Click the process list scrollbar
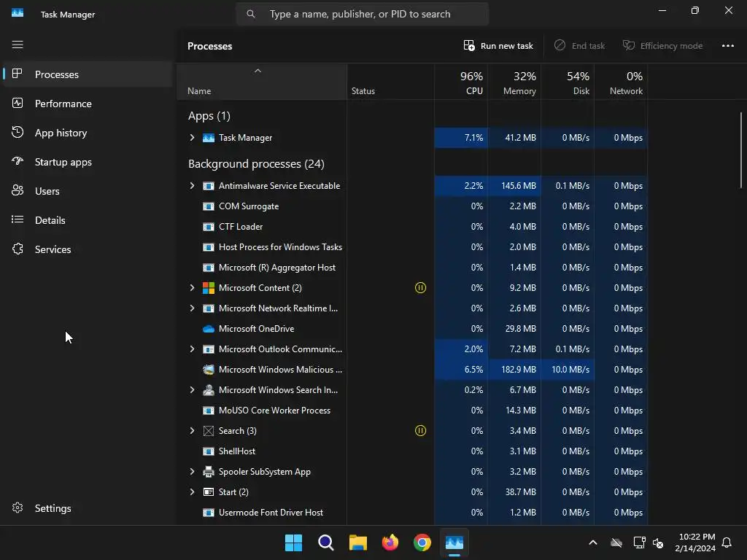 pyautogui.click(x=741, y=149)
